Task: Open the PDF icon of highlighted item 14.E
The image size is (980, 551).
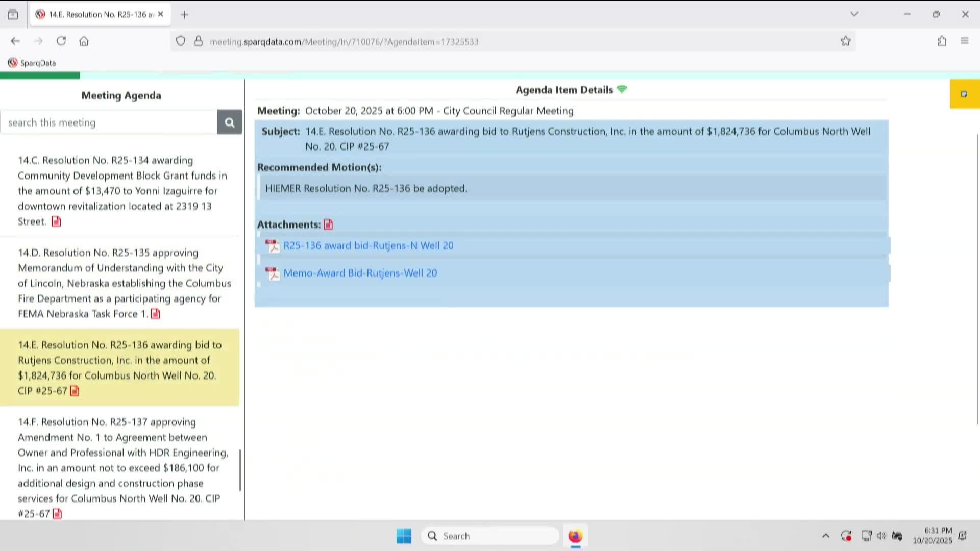Action: tap(75, 391)
